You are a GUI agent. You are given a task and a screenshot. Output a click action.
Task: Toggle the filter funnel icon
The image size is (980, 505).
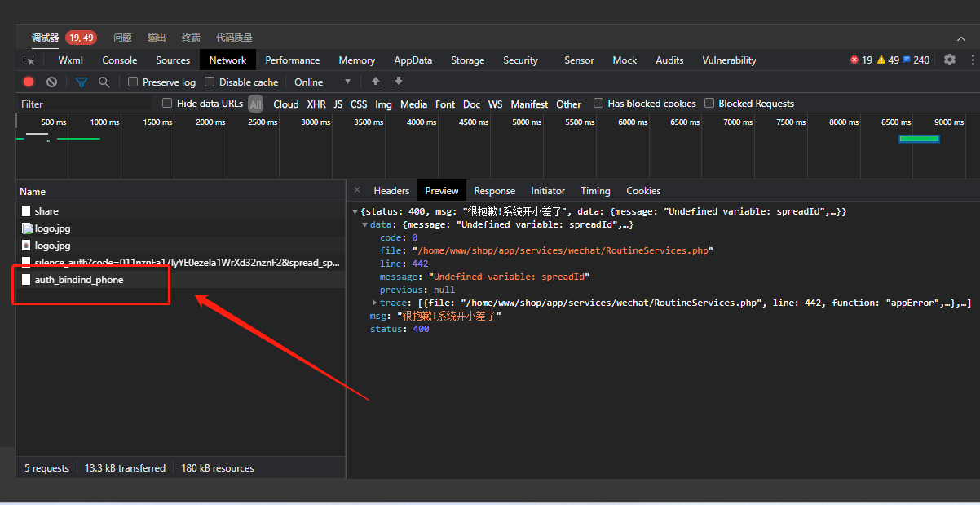point(82,82)
